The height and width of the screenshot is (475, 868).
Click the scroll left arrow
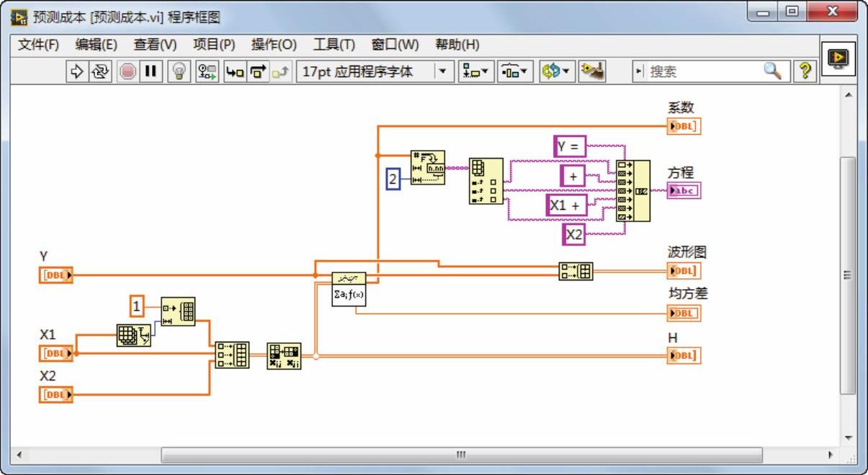point(19,455)
